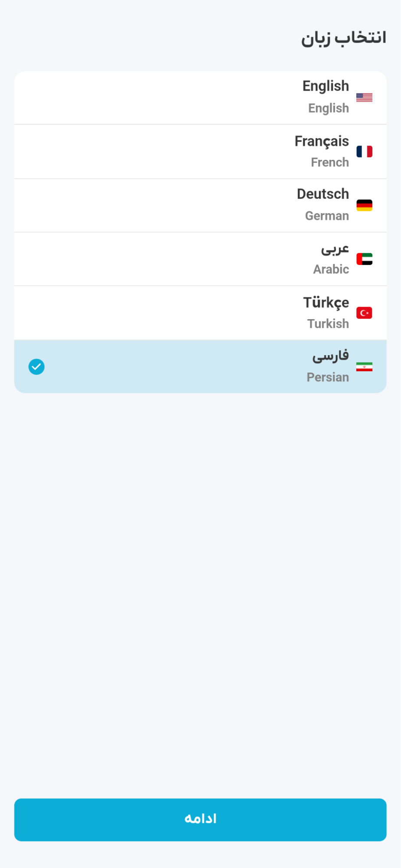Image resolution: width=401 pixels, height=868 pixels.
Task: Click the gray German subtitle label
Action: pyautogui.click(x=327, y=216)
